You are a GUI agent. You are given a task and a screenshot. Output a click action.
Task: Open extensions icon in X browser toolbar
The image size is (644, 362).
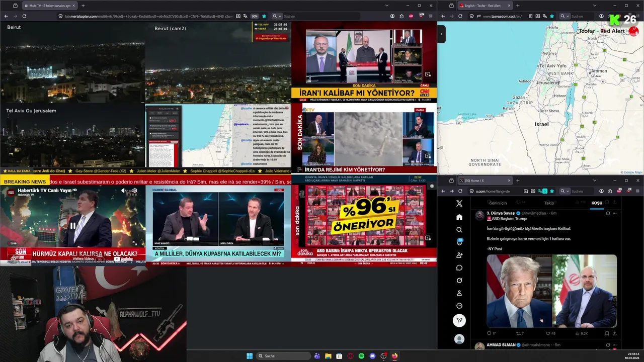(610, 191)
